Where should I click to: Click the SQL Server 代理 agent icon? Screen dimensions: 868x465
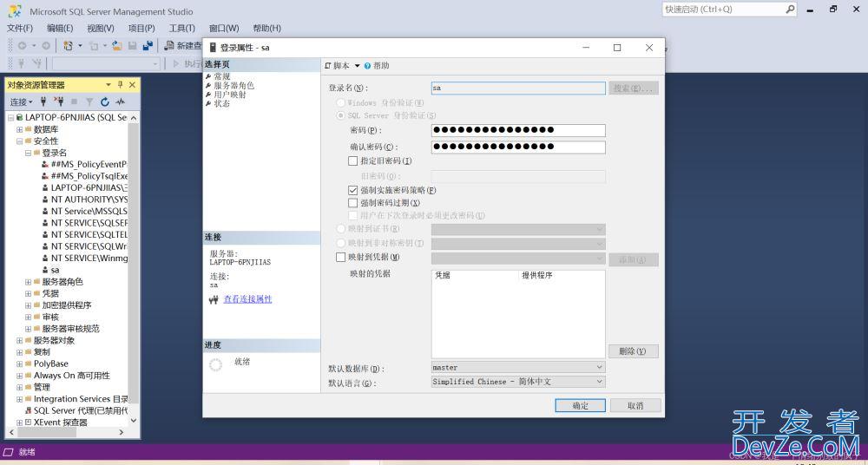point(29,410)
